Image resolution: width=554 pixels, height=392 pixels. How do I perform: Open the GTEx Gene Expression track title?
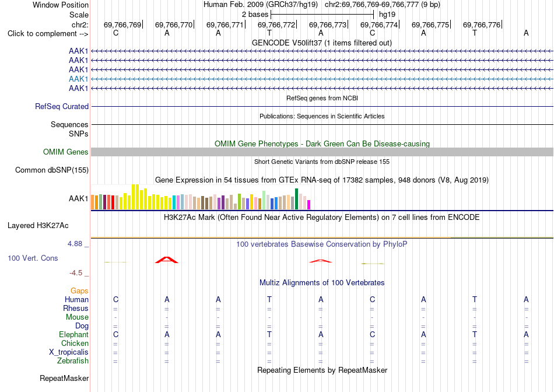point(322,180)
